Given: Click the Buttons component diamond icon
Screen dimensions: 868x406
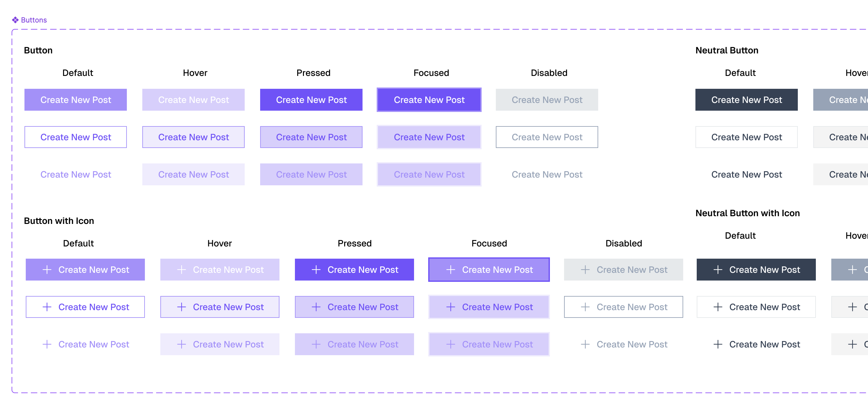Looking at the screenshot, I should [15, 20].
